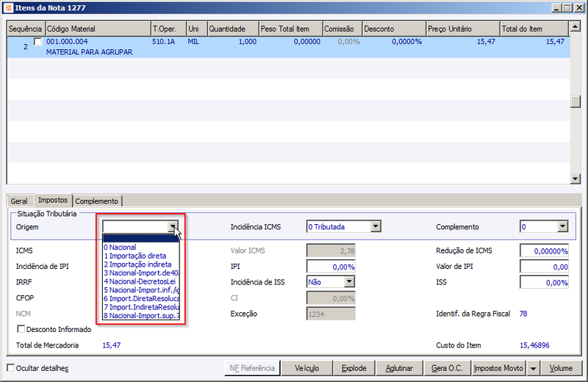Click the 510.1A operation type cell
The height and width of the screenshot is (382, 588).
pyautogui.click(x=163, y=42)
